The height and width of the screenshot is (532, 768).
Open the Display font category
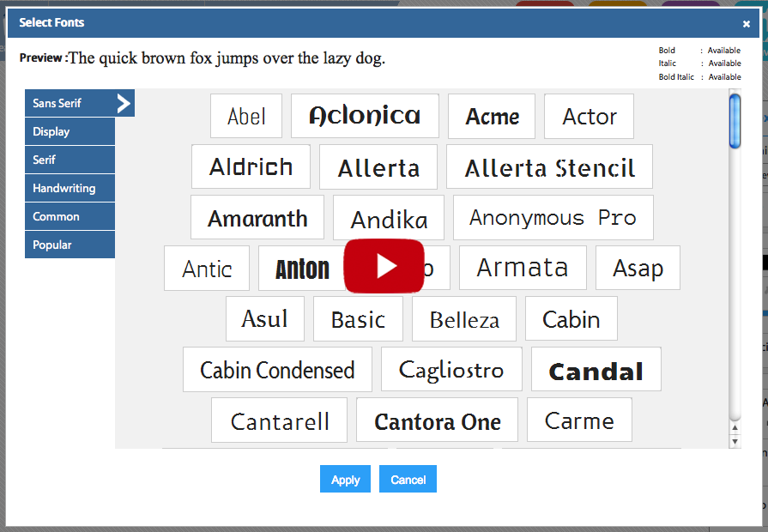pyautogui.click(x=70, y=131)
